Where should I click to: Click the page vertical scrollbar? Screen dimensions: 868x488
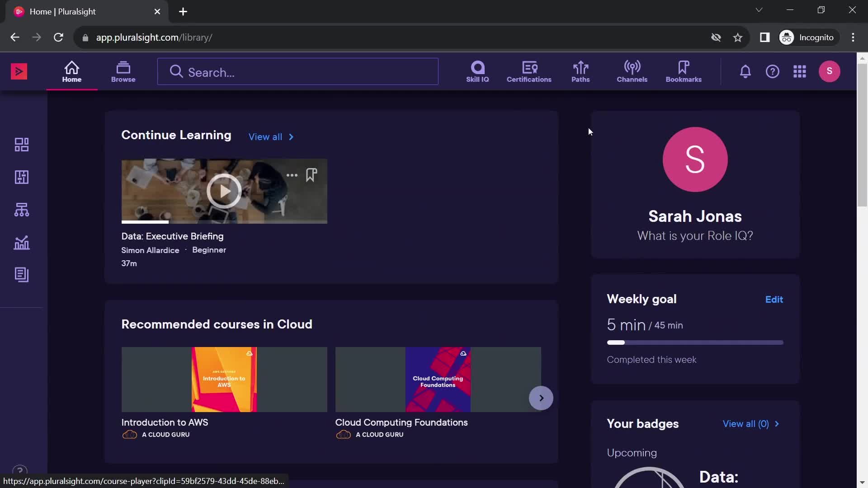coord(862,136)
